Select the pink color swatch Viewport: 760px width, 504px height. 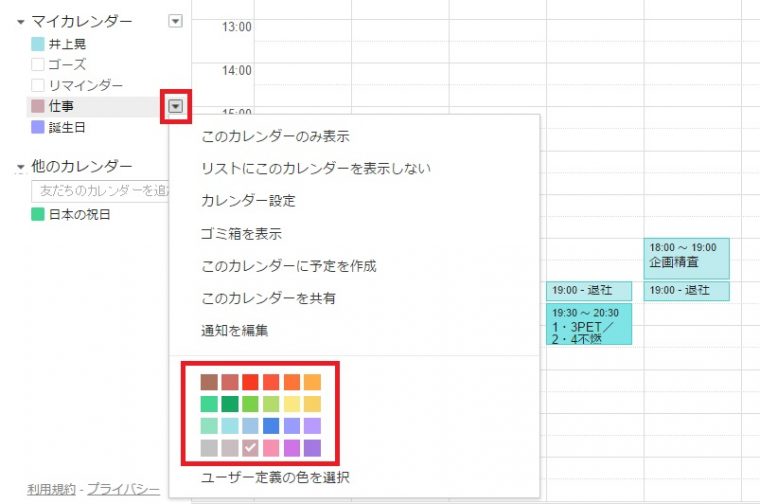[x=271, y=448]
